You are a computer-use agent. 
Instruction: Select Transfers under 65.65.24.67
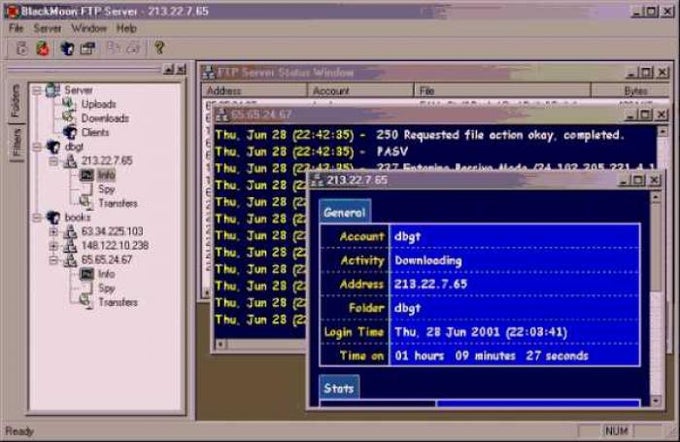[118, 302]
